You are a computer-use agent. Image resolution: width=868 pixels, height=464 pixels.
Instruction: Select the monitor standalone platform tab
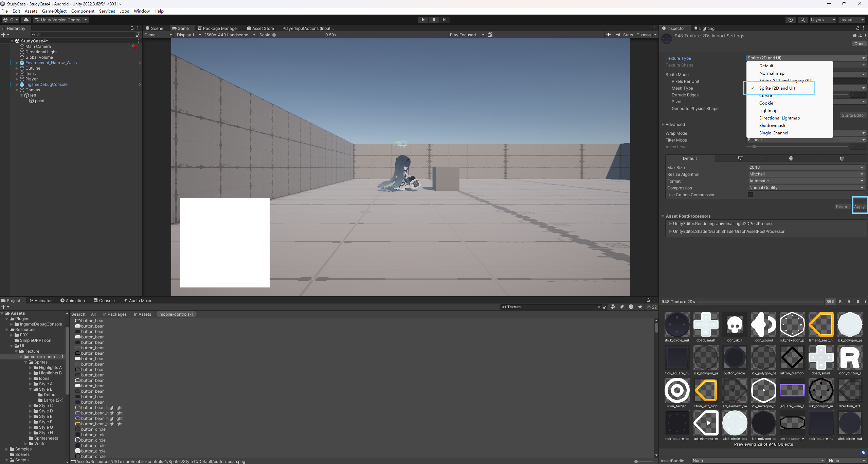tap(740, 158)
